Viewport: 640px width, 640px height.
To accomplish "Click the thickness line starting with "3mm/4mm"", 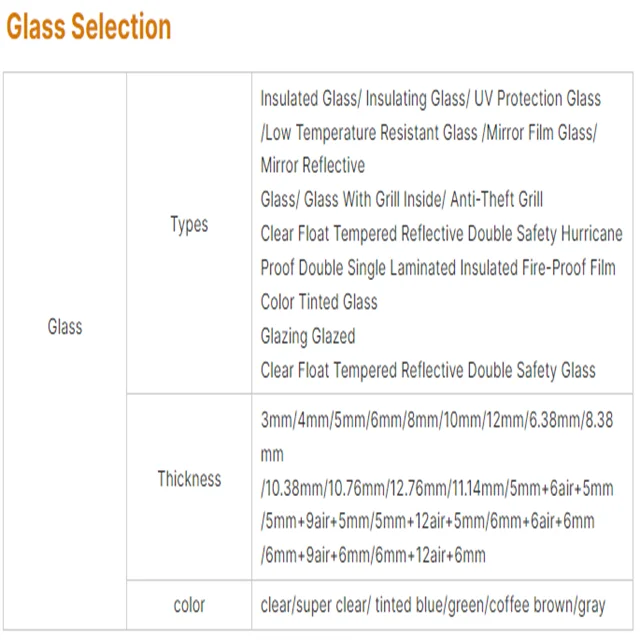I will click(436, 421).
